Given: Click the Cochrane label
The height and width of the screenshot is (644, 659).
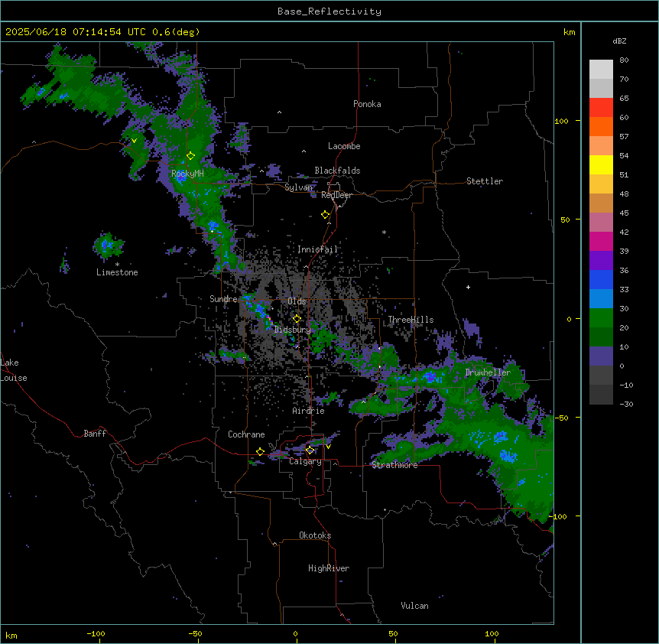Looking at the screenshot, I should tap(246, 434).
